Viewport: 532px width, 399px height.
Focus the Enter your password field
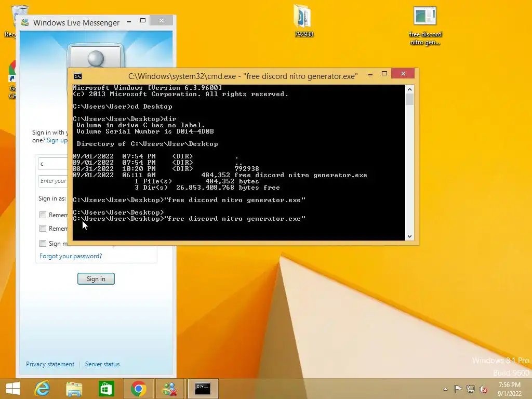pos(53,181)
